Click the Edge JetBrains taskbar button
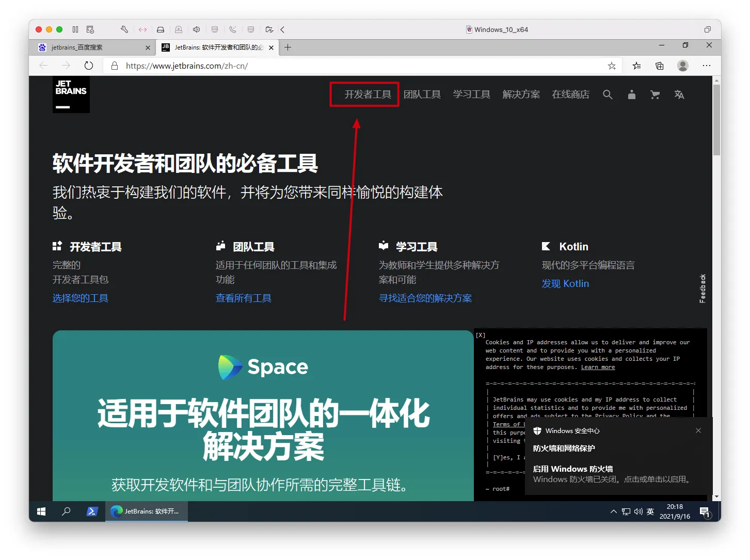 [147, 511]
